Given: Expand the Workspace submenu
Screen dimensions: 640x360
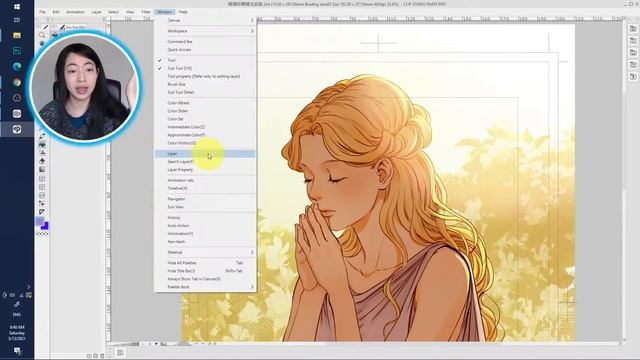Looking at the screenshot, I should point(205,31).
